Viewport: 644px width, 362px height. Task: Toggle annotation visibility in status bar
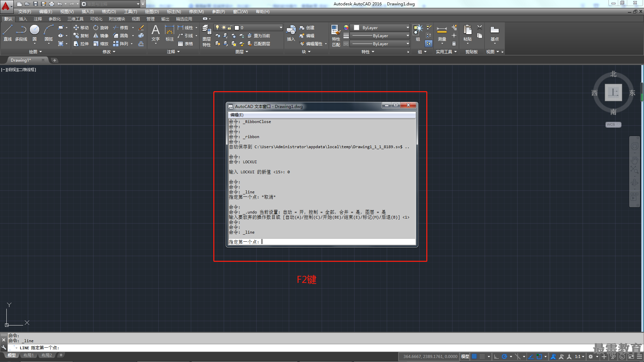click(553, 357)
